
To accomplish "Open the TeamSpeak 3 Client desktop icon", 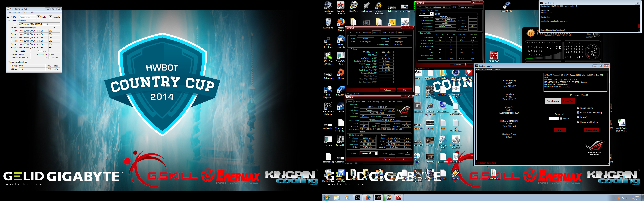I will [328, 8].
